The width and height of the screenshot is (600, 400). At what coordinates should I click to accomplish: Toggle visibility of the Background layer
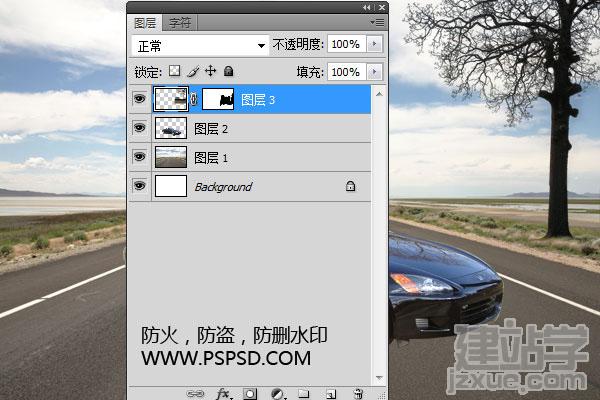point(139,186)
